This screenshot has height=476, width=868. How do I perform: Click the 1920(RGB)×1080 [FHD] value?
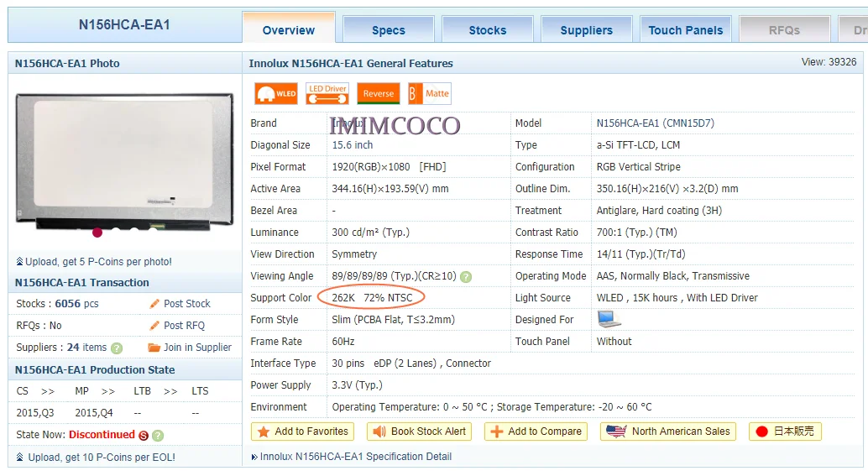[389, 167]
